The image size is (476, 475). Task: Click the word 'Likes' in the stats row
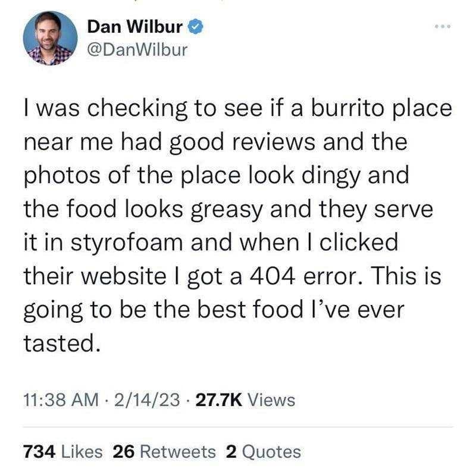pyautogui.click(x=82, y=452)
